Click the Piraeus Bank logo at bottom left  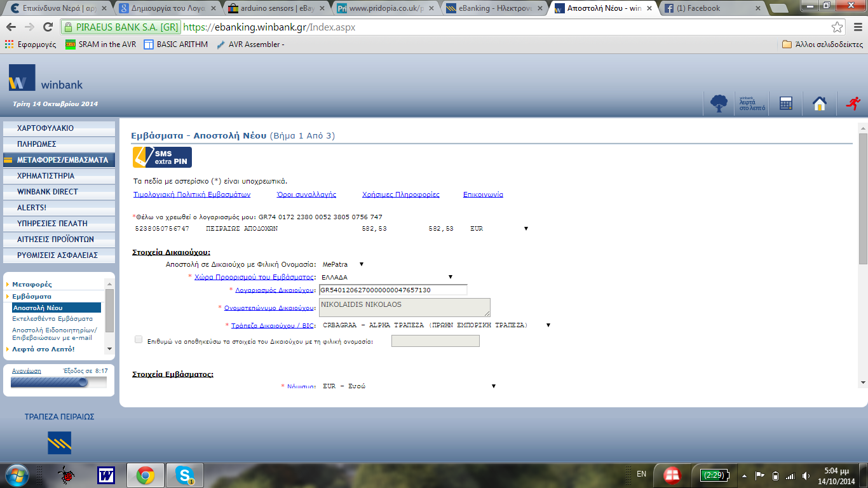[x=59, y=442]
